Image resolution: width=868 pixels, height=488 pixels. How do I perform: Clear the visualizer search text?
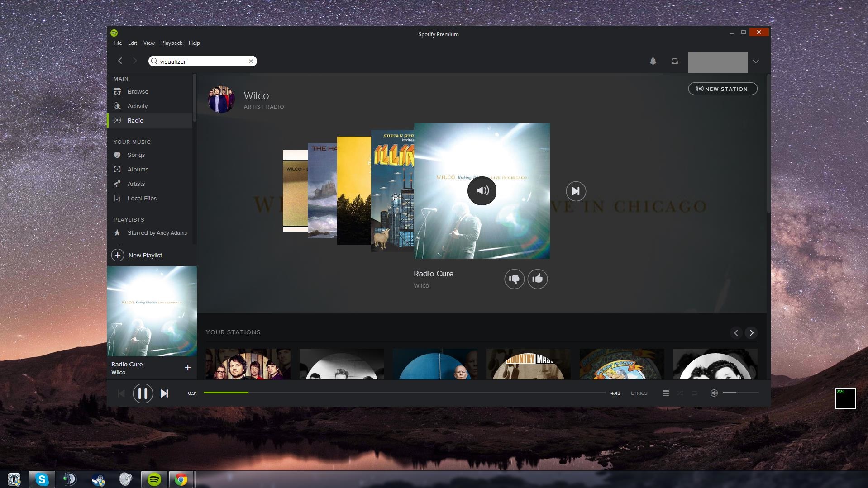click(251, 62)
